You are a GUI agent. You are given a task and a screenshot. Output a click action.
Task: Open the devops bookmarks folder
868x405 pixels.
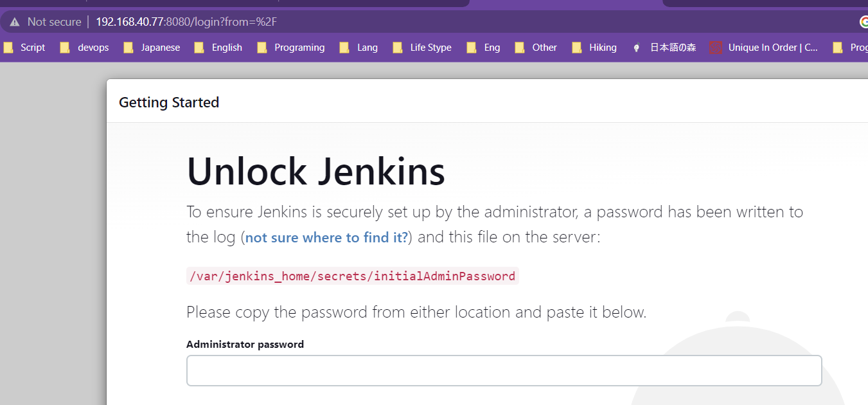pyautogui.click(x=85, y=48)
